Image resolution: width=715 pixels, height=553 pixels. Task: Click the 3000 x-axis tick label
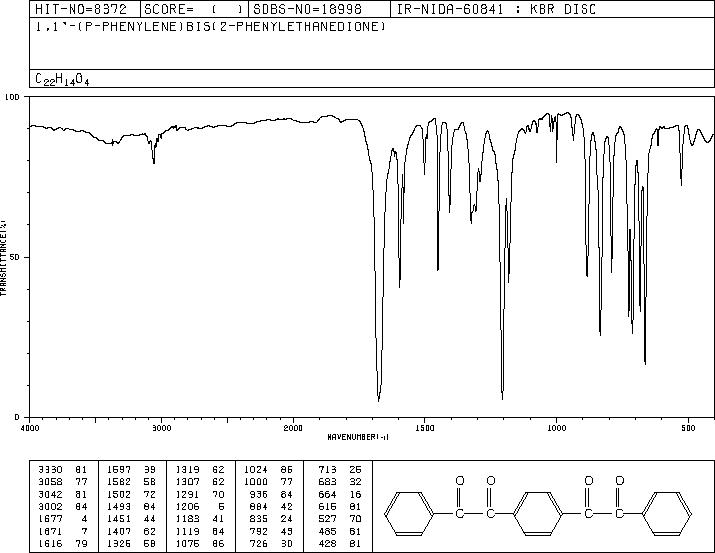161,428
